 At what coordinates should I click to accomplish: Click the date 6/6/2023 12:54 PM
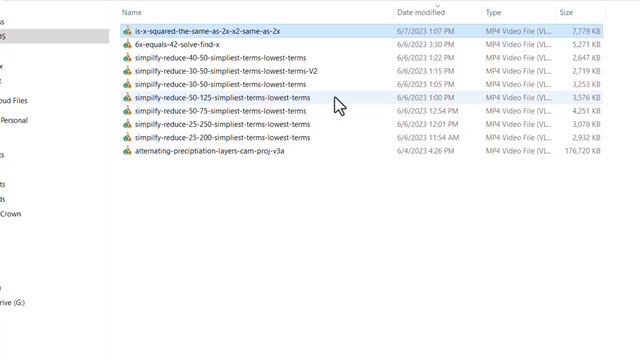click(x=427, y=111)
